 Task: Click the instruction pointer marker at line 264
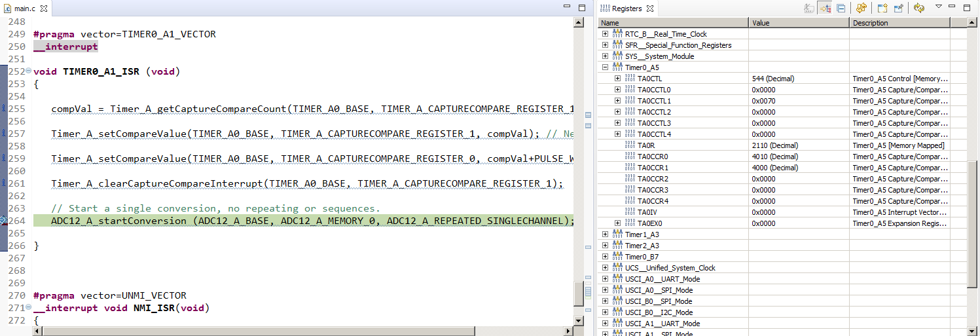pos(3,221)
